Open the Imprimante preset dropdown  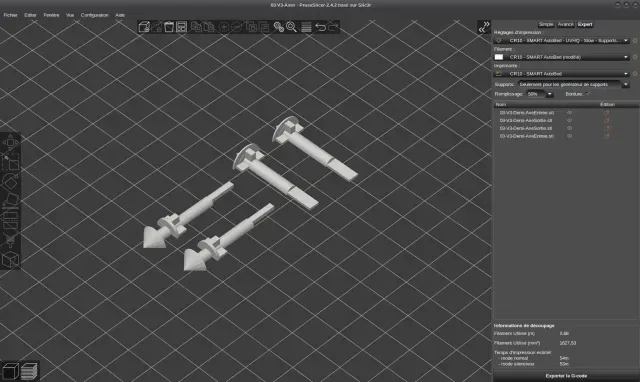562,74
